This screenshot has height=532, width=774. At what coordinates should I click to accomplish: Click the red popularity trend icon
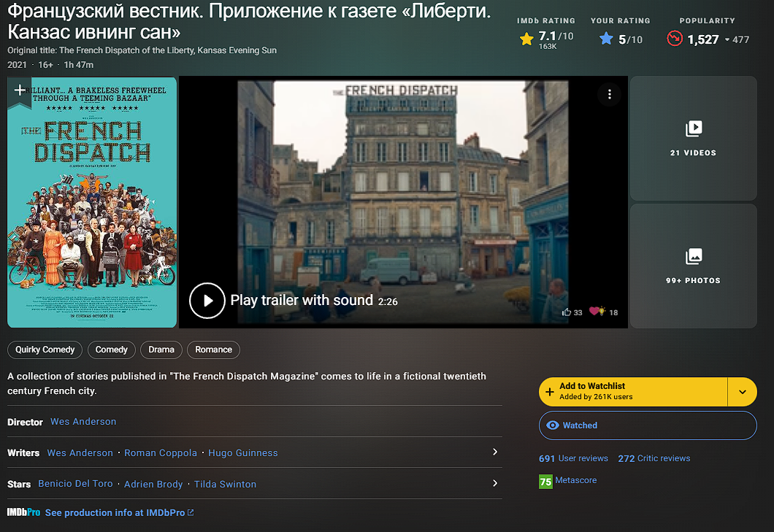[x=675, y=39]
